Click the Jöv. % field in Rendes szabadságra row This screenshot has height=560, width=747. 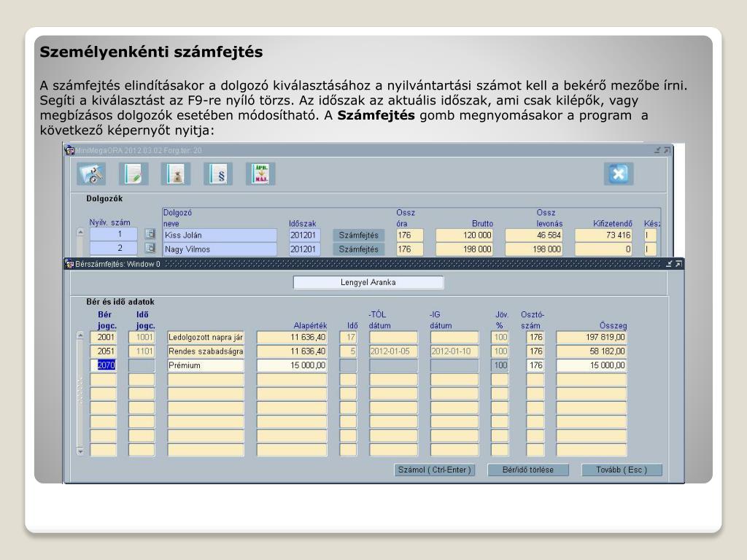(500, 351)
